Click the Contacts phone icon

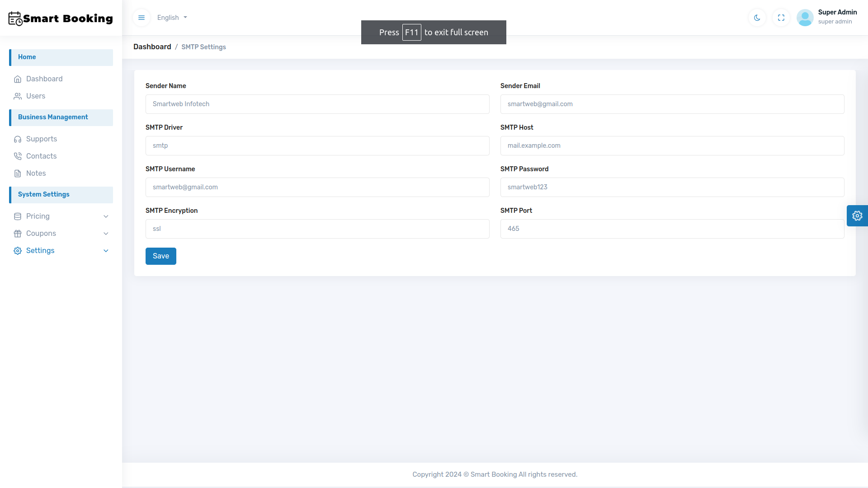tap(18, 156)
